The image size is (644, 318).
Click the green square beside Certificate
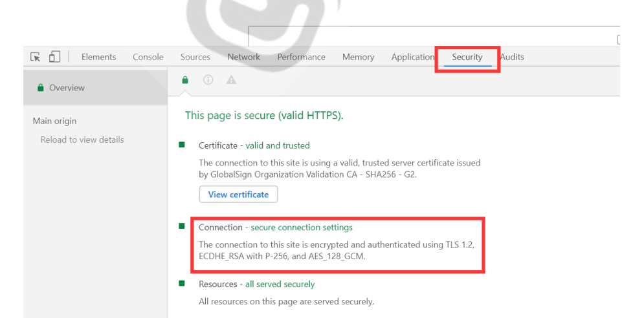[x=182, y=145]
